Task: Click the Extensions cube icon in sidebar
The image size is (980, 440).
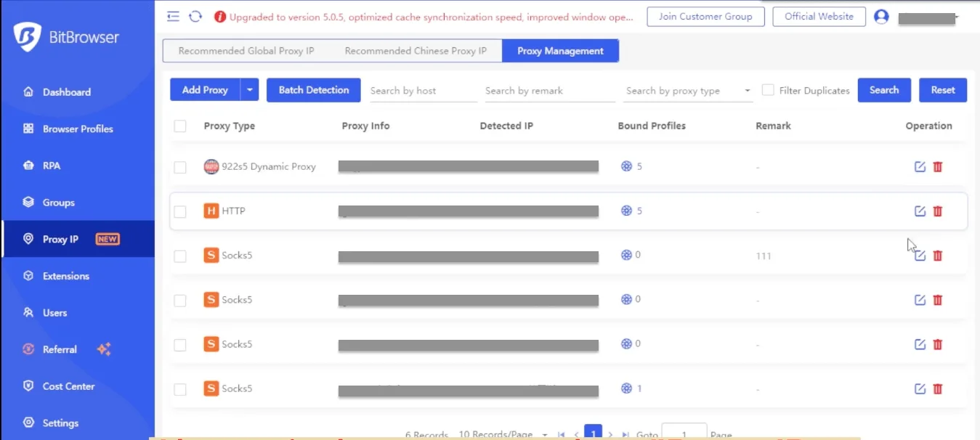Action: [28, 276]
